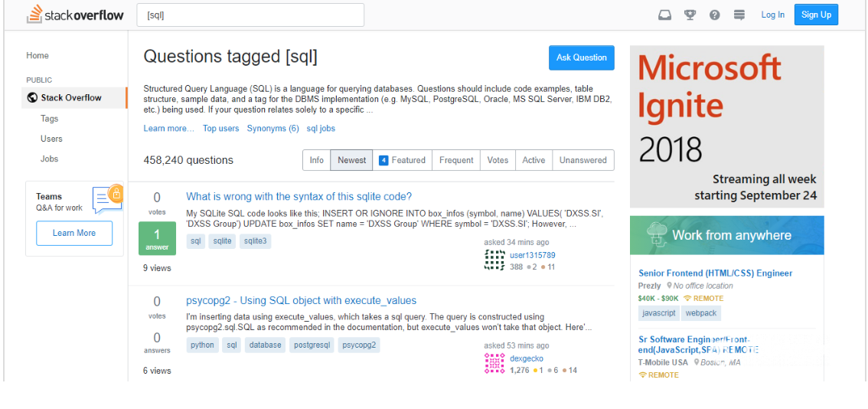Viewport: 868px width, 409px height.
Task: Open Tags in the sidebar
Action: pos(49,119)
